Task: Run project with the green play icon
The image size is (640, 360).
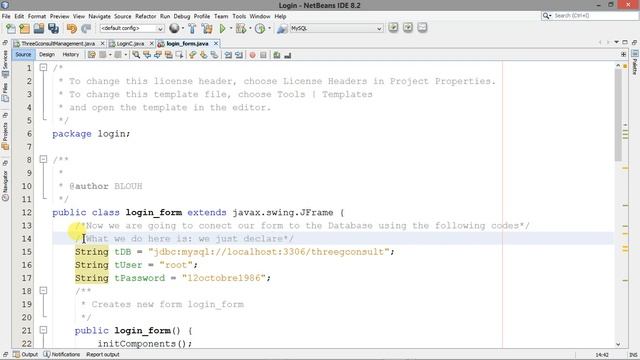Action: pos(222,29)
